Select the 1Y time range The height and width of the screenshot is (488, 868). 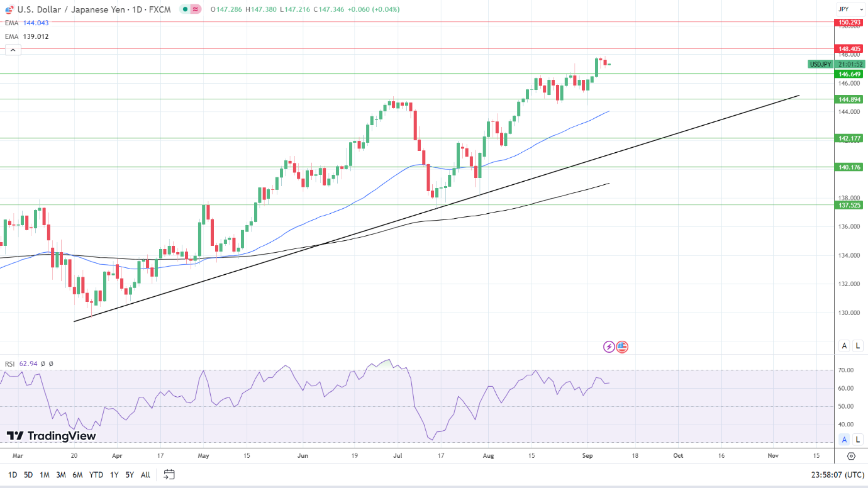[x=114, y=475]
